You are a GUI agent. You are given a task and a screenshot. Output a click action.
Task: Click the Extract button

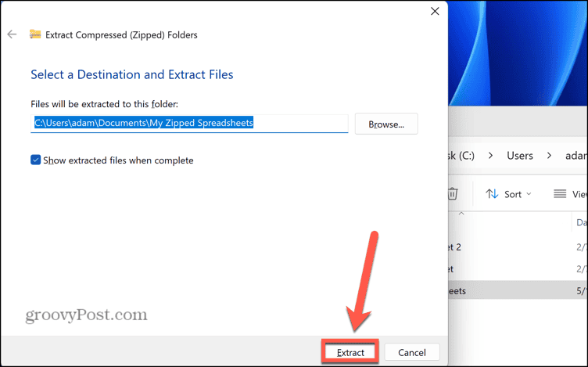tap(350, 352)
